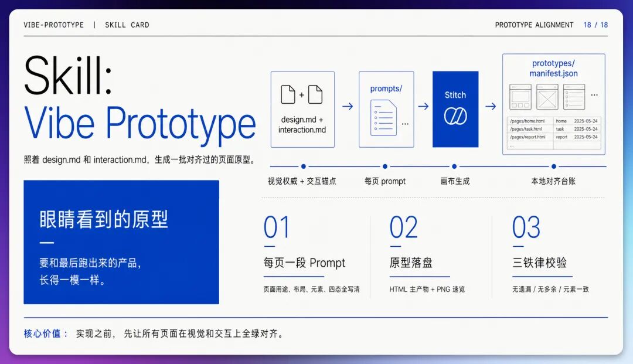Click the prototypes/ manifest.json title
Image resolution: width=633 pixels, height=364 pixels.
[x=553, y=68]
